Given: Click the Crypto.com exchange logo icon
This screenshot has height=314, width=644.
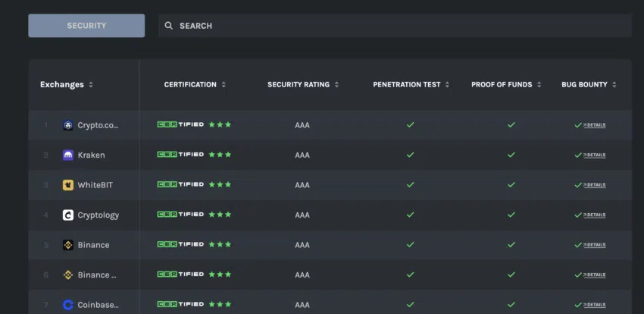Looking at the screenshot, I should pyautogui.click(x=68, y=125).
